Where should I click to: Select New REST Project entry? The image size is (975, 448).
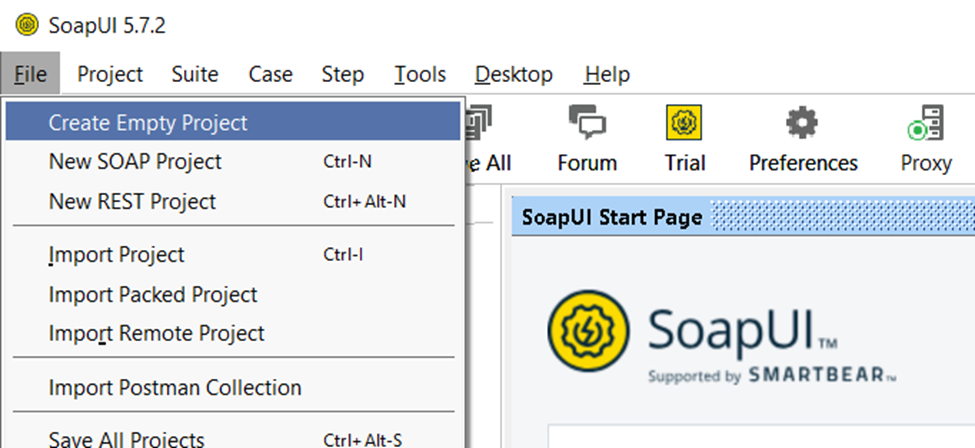[233, 201]
